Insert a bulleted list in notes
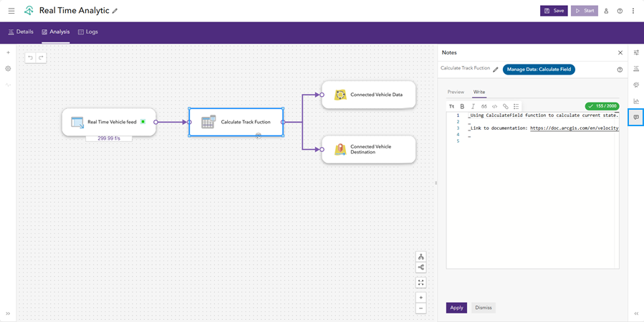The width and height of the screenshot is (644, 322). tap(516, 106)
